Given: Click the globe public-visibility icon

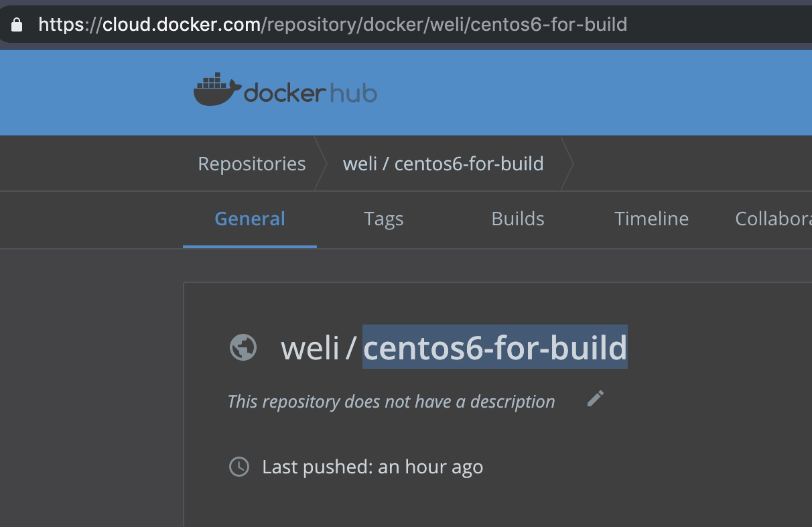Looking at the screenshot, I should (243, 347).
